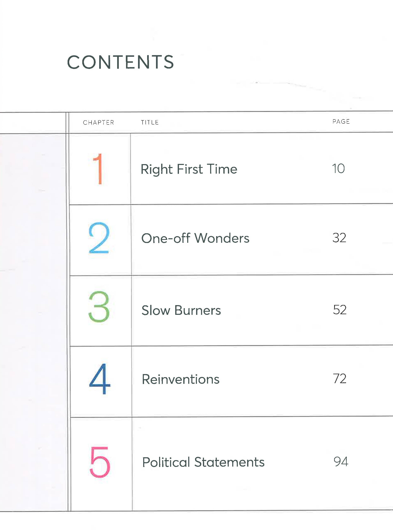Click the CONTENTS heading
The image size is (393, 532).
120,62
